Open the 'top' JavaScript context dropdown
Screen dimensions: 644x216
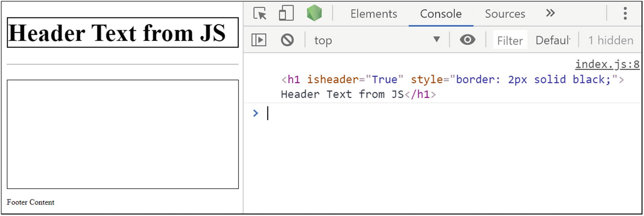click(x=377, y=40)
